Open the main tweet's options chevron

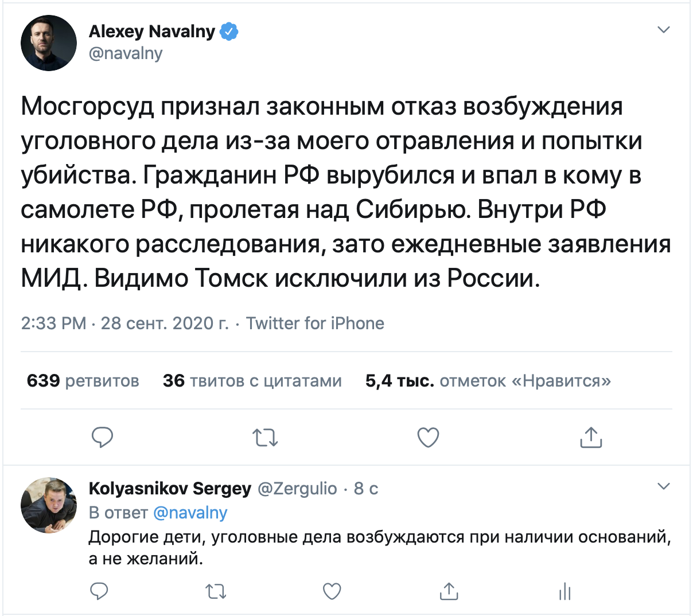[x=663, y=30]
